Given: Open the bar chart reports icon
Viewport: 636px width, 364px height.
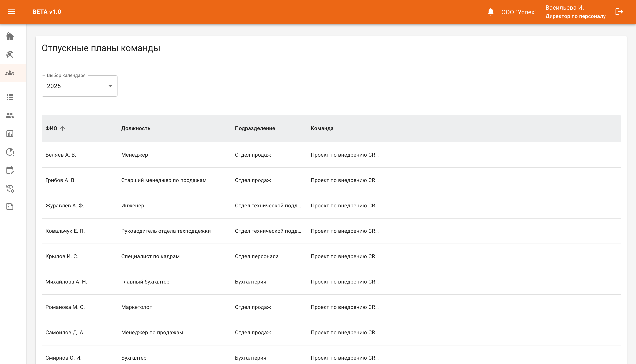Looking at the screenshot, I should [x=10, y=134].
